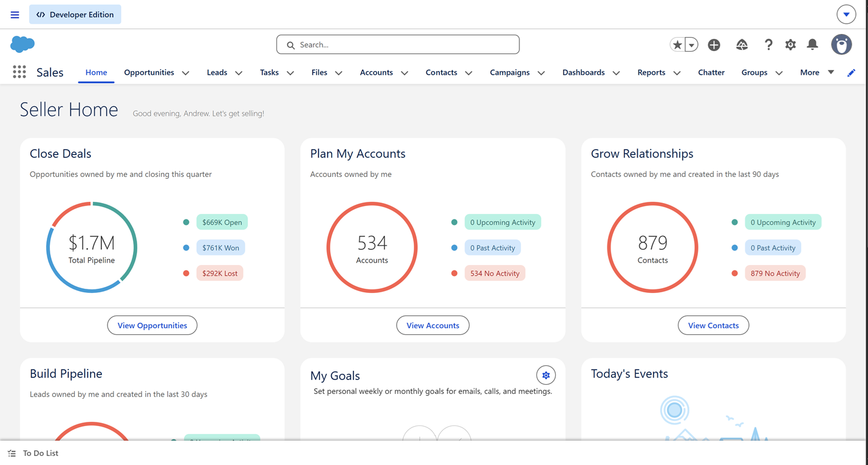Open the App Launcher grid icon

[x=19, y=72]
